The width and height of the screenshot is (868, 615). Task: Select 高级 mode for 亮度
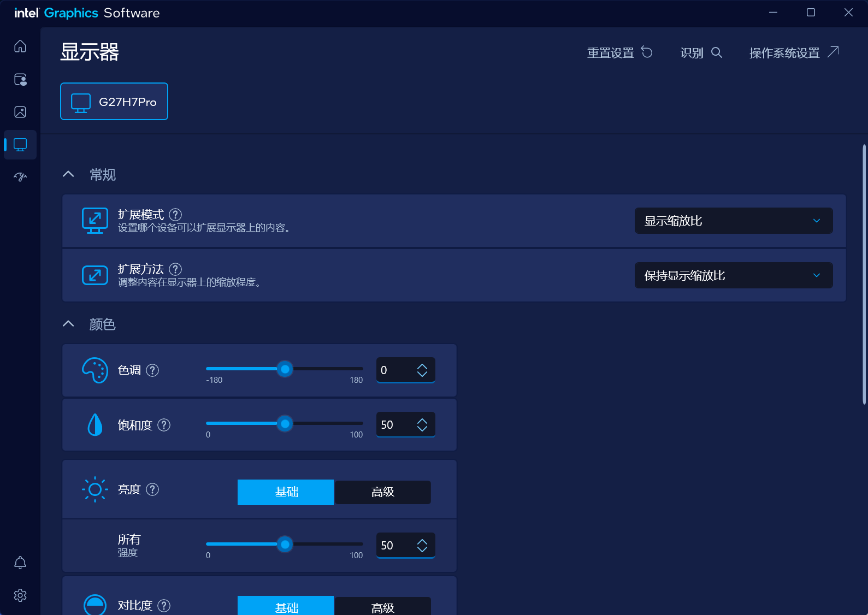coord(382,492)
